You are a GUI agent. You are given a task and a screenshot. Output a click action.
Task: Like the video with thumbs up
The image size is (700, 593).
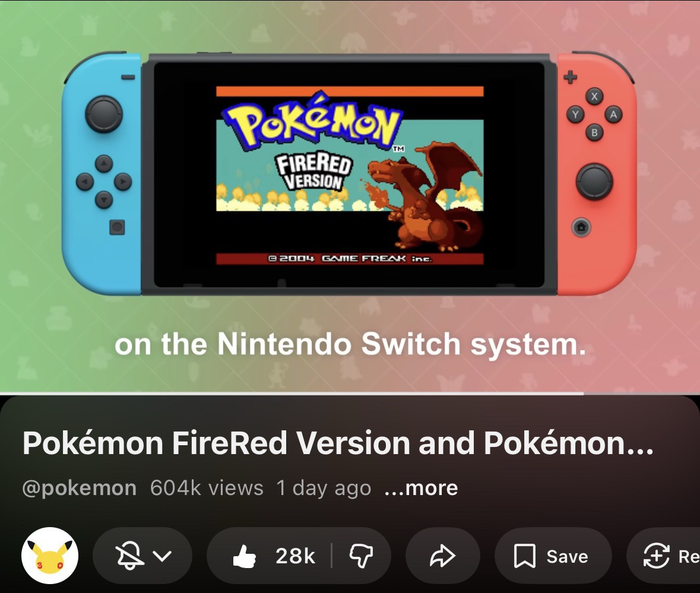(273, 556)
